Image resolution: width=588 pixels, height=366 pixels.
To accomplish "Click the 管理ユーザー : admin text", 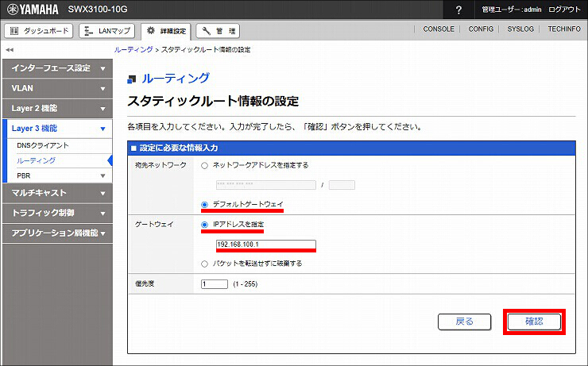I will pos(512,10).
